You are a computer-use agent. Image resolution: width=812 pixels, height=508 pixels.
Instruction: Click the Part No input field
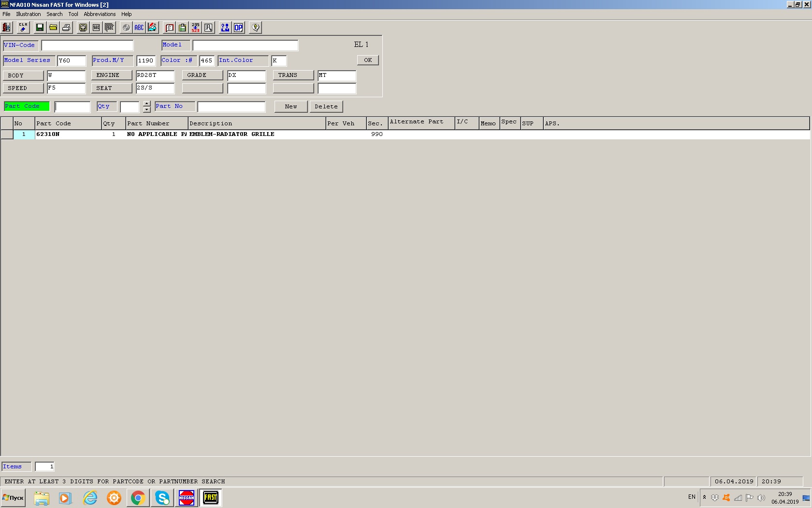(x=232, y=106)
